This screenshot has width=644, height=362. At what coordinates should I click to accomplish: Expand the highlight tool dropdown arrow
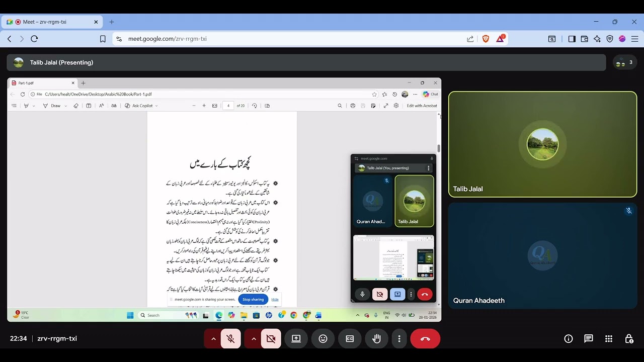(x=34, y=106)
